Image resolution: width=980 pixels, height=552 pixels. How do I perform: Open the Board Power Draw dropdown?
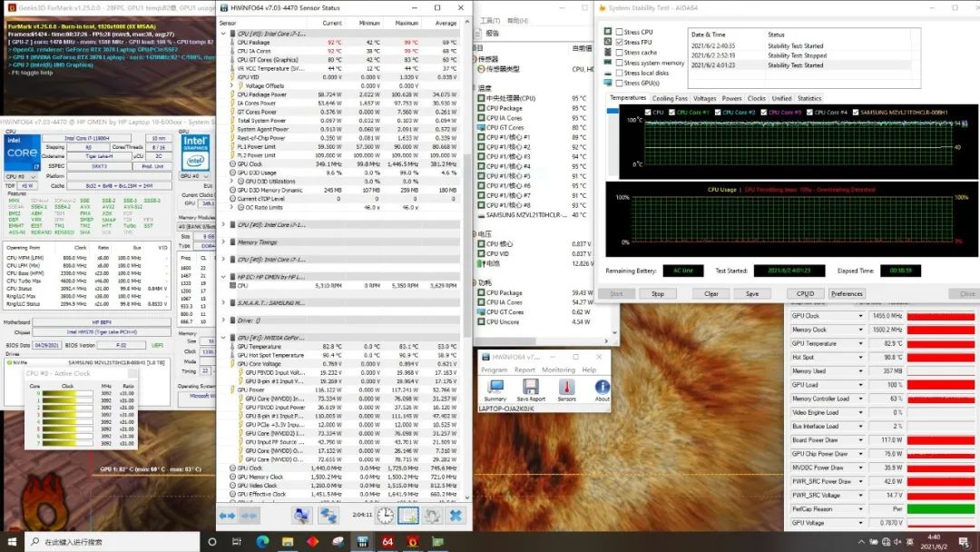pyautogui.click(x=861, y=440)
